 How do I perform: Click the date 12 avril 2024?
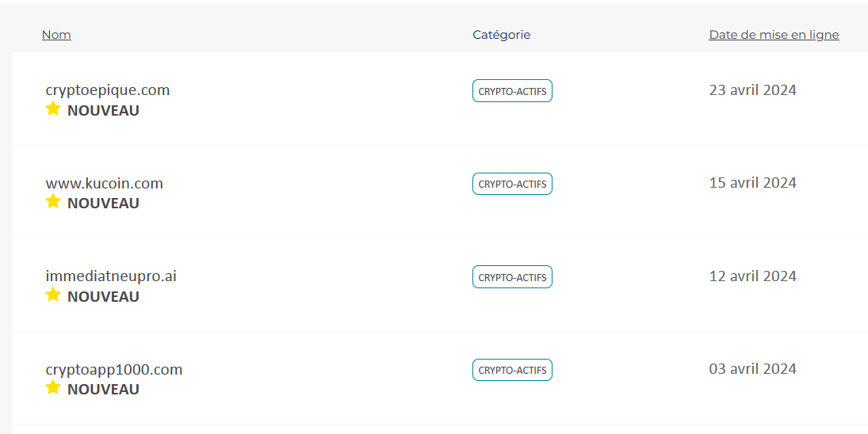click(x=752, y=276)
